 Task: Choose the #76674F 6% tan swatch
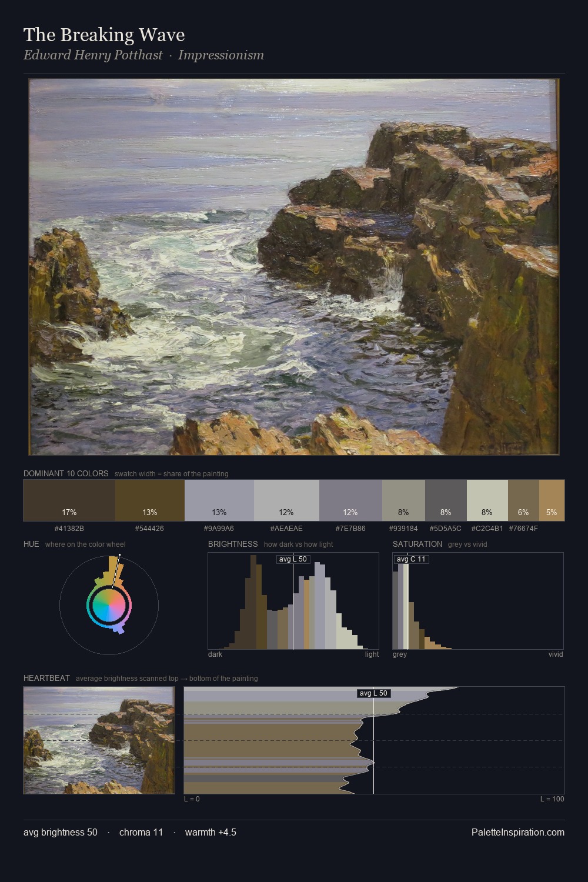(523, 500)
